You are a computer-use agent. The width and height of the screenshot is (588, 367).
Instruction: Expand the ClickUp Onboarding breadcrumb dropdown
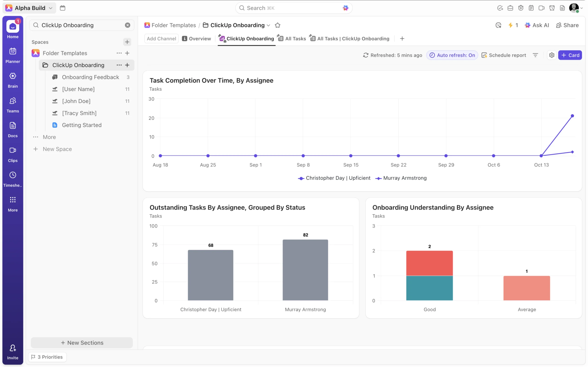tap(268, 25)
